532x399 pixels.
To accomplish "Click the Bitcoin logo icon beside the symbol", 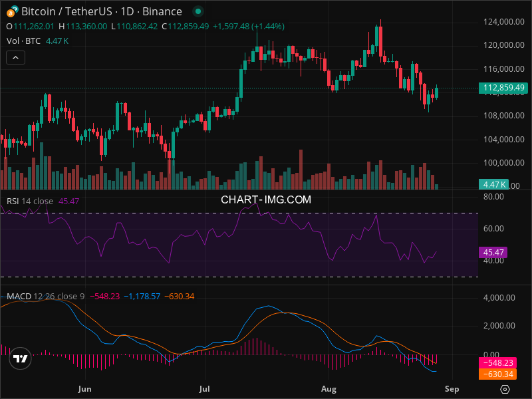I will tap(11, 11).
